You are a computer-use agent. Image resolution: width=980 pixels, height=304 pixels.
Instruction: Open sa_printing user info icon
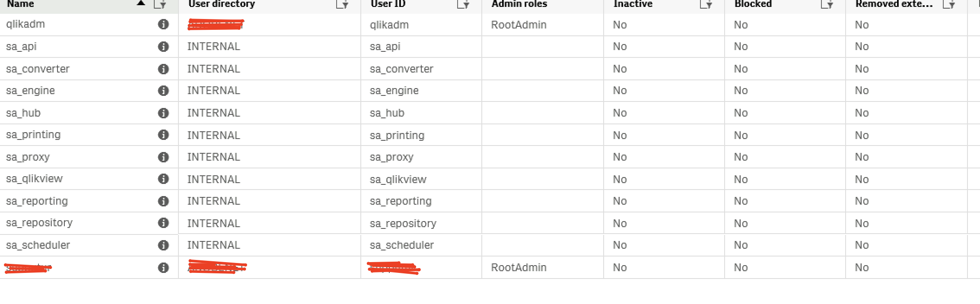click(x=163, y=135)
